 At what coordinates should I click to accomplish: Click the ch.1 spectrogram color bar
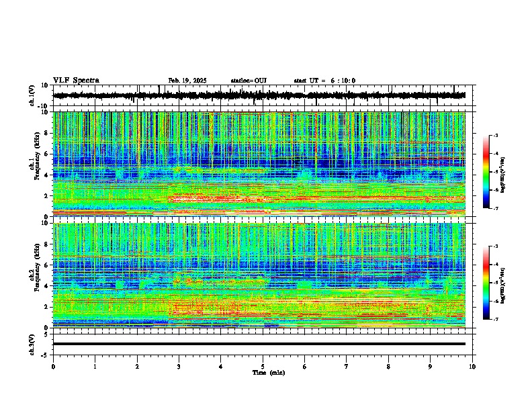(486, 172)
